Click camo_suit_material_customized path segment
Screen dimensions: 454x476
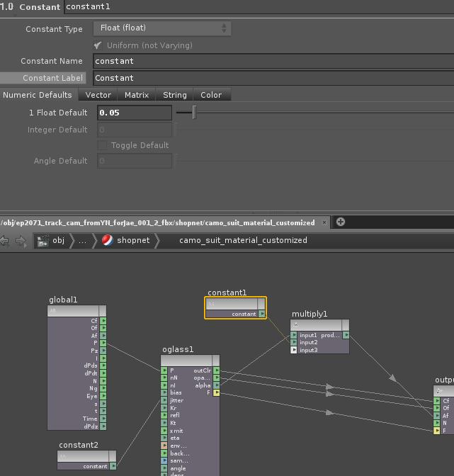(x=243, y=240)
